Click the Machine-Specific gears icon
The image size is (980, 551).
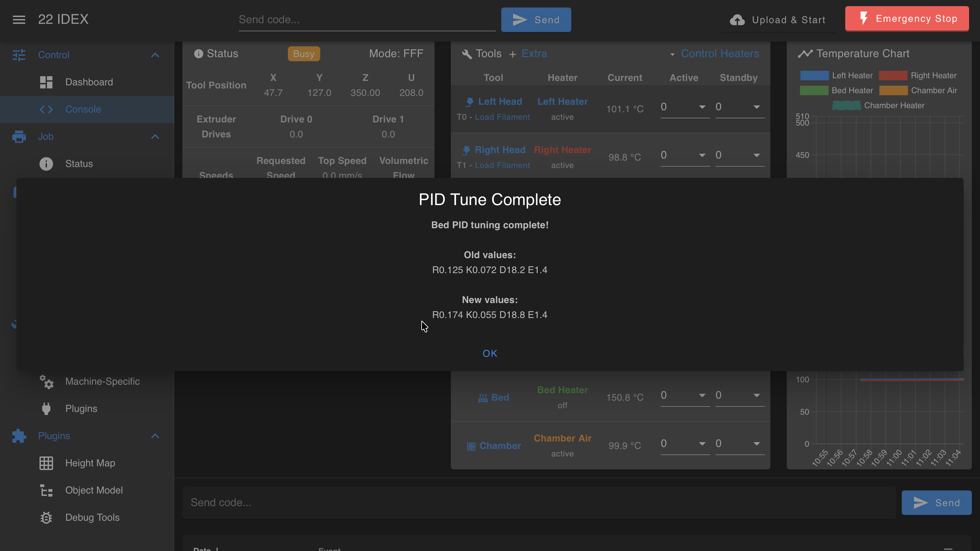tap(46, 382)
